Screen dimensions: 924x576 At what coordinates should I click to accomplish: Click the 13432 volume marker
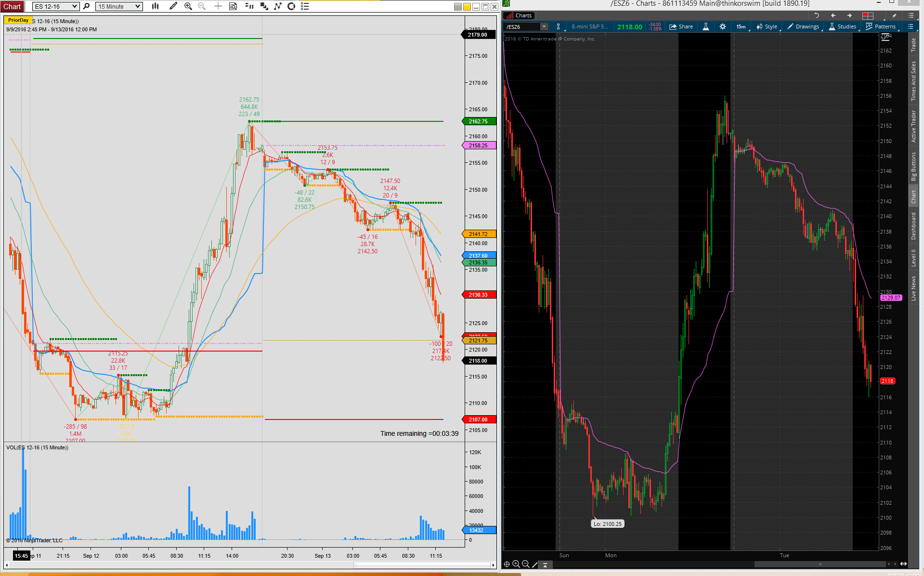click(x=479, y=530)
